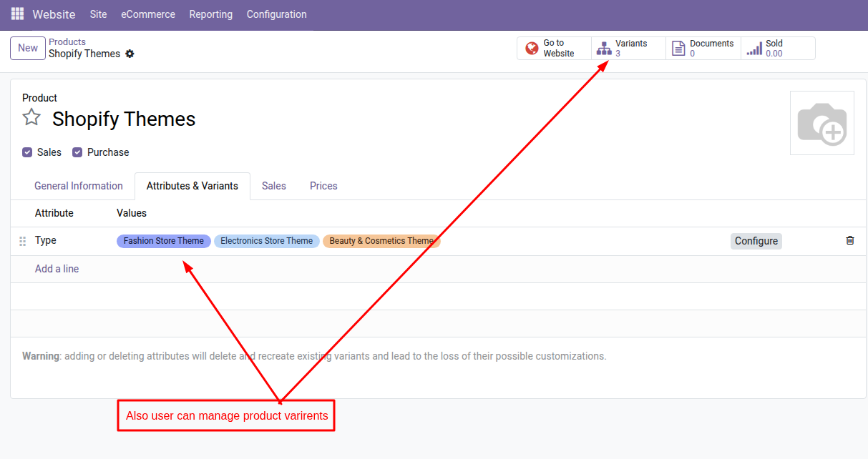The width and height of the screenshot is (868, 459).
Task: Open the Configuration menu
Action: (276, 14)
